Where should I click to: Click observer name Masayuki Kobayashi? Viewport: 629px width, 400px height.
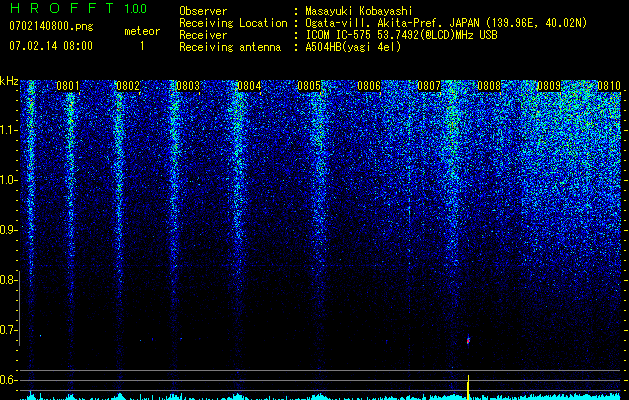click(359, 11)
